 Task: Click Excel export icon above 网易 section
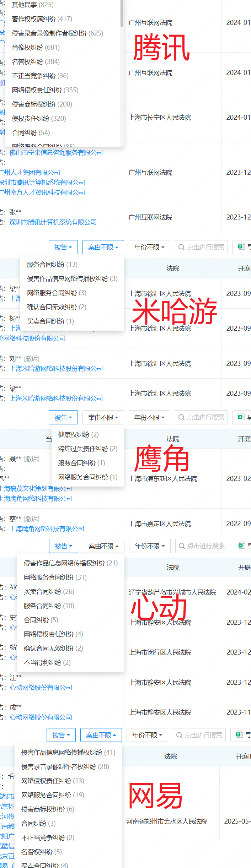[239, 734]
